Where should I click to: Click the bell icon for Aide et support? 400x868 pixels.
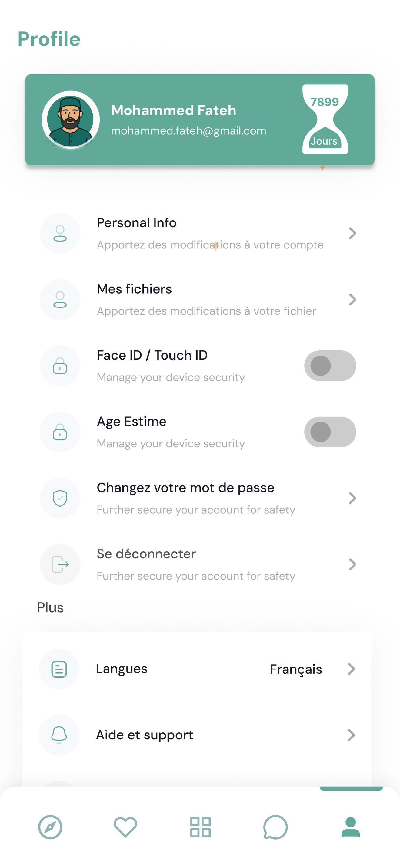pos(59,735)
